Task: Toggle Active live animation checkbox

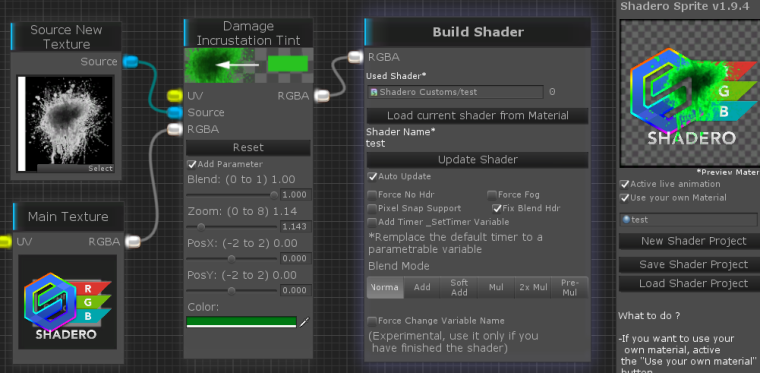Action: click(x=625, y=184)
